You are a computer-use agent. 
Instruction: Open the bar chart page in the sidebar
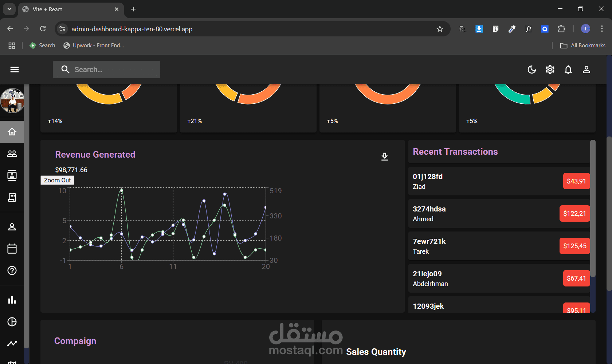point(12,300)
